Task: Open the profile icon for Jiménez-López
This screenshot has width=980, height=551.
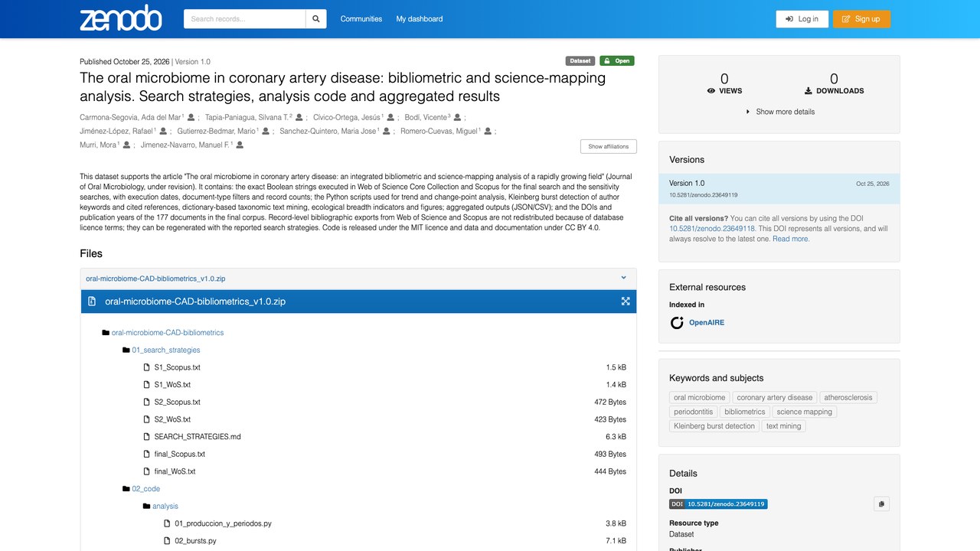Action: (x=163, y=131)
